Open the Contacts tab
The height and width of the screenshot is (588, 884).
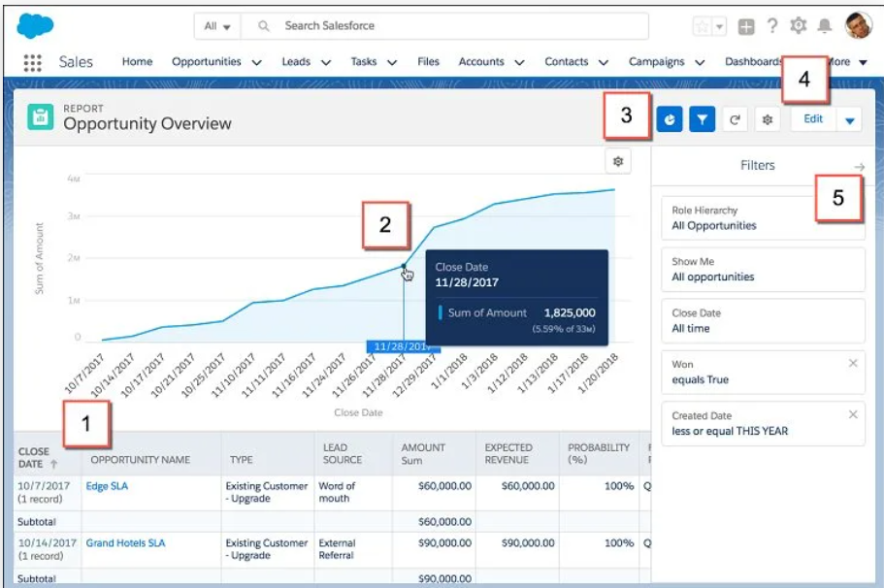coord(566,61)
